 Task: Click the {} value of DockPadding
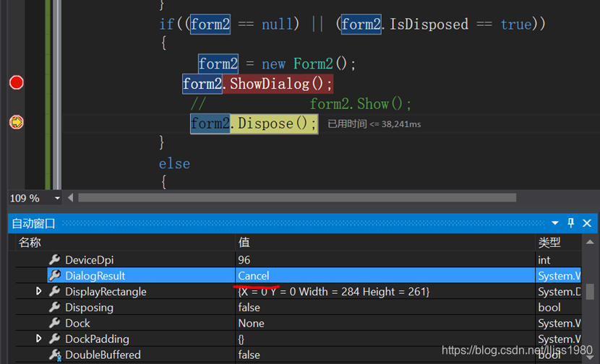coord(241,339)
